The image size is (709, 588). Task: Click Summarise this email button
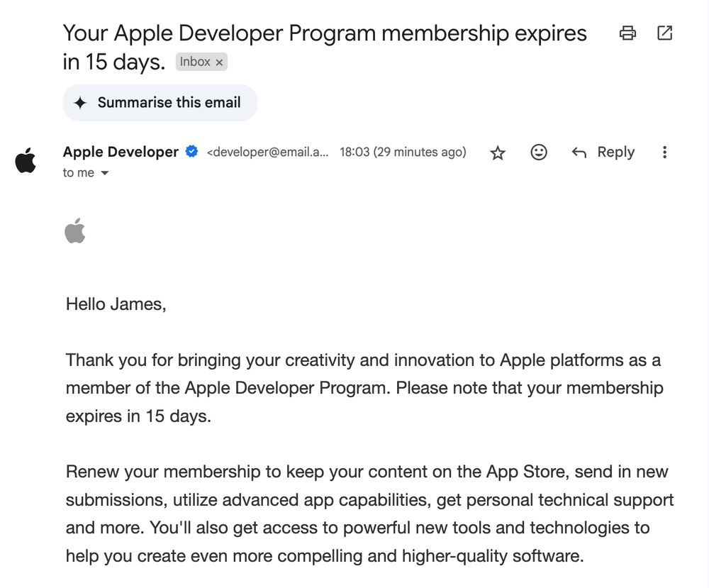click(x=160, y=103)
